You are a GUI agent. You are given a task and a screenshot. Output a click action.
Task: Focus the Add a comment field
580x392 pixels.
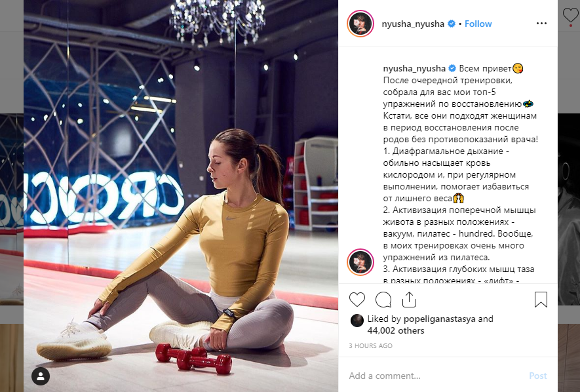pyautogui.click(x=436, y=376)
